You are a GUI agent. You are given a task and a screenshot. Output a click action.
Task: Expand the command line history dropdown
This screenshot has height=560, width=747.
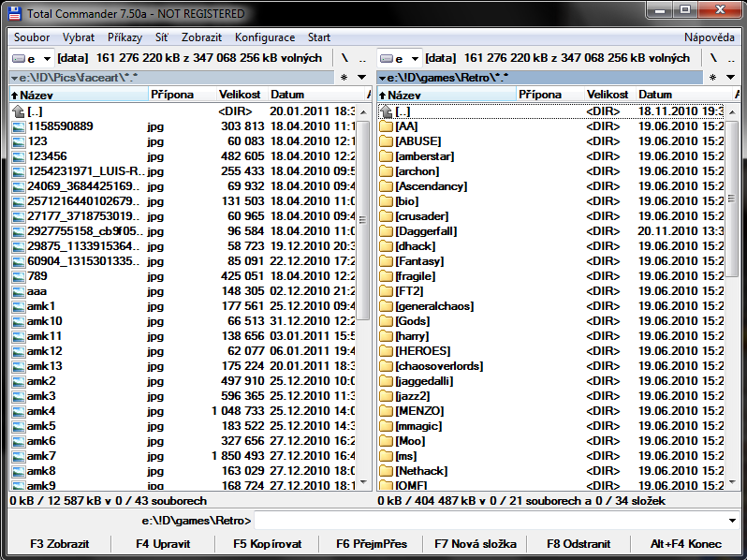732,521
